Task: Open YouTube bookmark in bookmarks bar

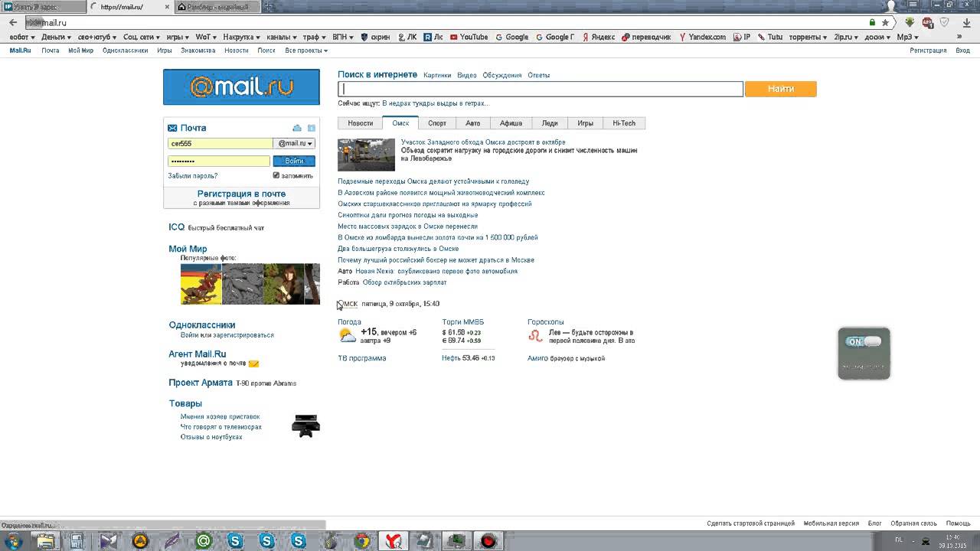Action: click(469, 37)
